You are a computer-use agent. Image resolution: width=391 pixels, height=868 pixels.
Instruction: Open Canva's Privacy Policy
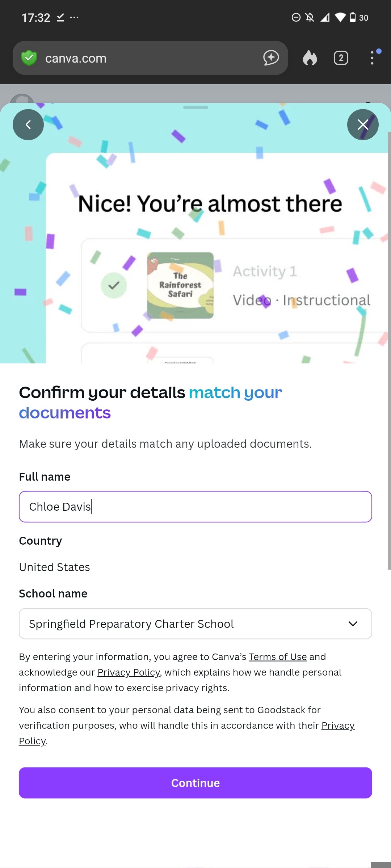pyautogui.click(x=129, y=672)
